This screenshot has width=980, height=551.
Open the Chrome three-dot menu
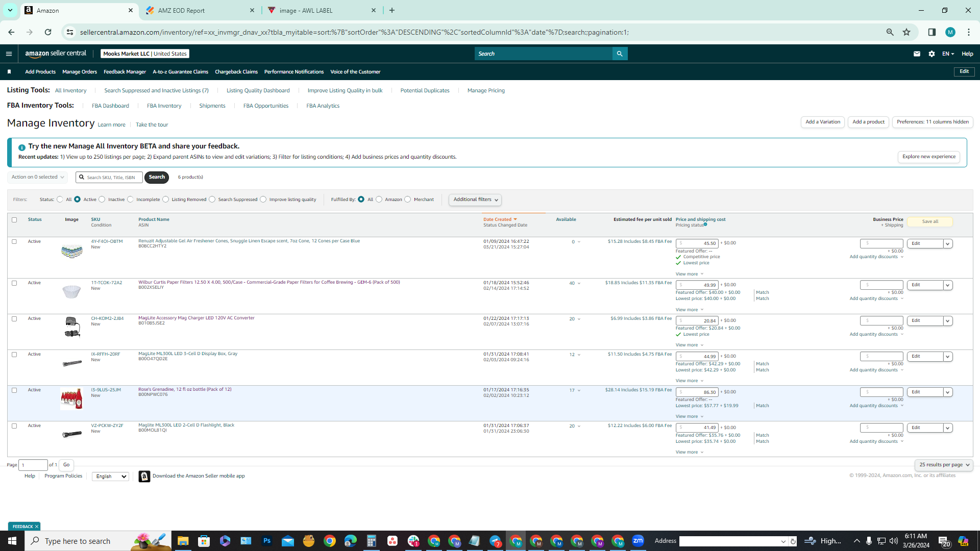tap(969, 32)
